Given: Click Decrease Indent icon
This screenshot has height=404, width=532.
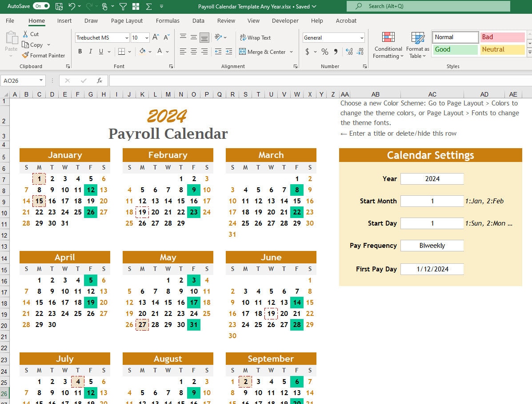Looking at the screenshot, I should point(218,52).
